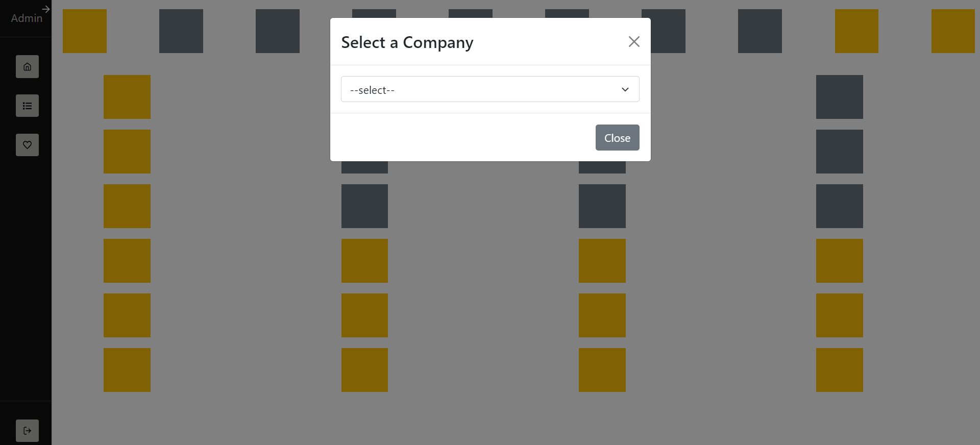Screen dimensions: 980x445
Task: Click the dark square in the top-right corner
Action: pyautogui.click(x=952, y=31)
